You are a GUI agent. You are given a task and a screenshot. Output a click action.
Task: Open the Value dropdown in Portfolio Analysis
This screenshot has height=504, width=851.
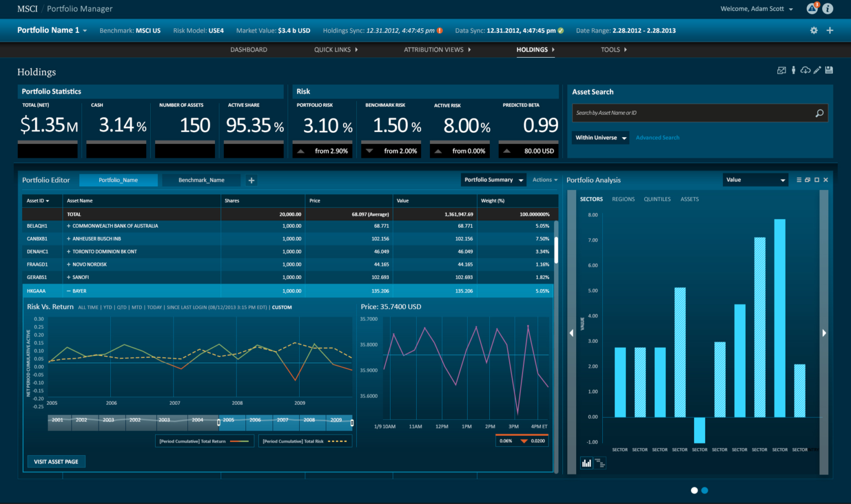(756, 180)
